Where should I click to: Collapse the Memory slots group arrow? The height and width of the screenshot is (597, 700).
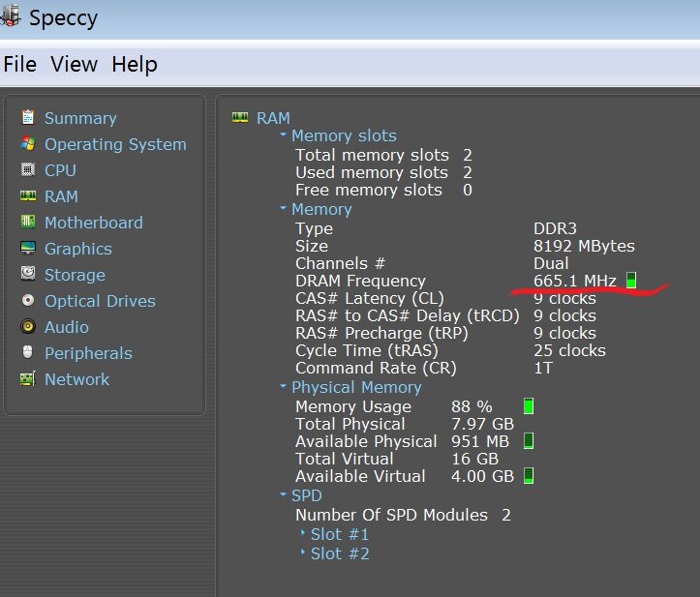283,134
